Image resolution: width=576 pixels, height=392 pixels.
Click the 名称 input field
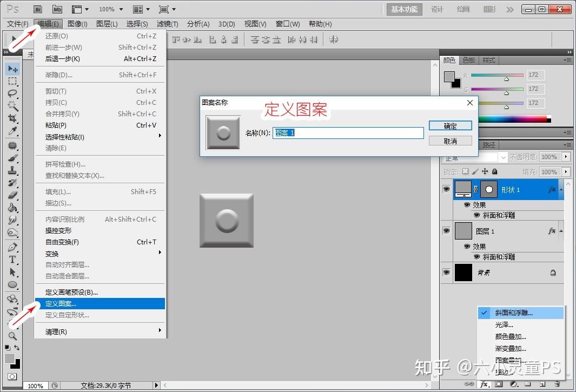(x=348, y=132)
